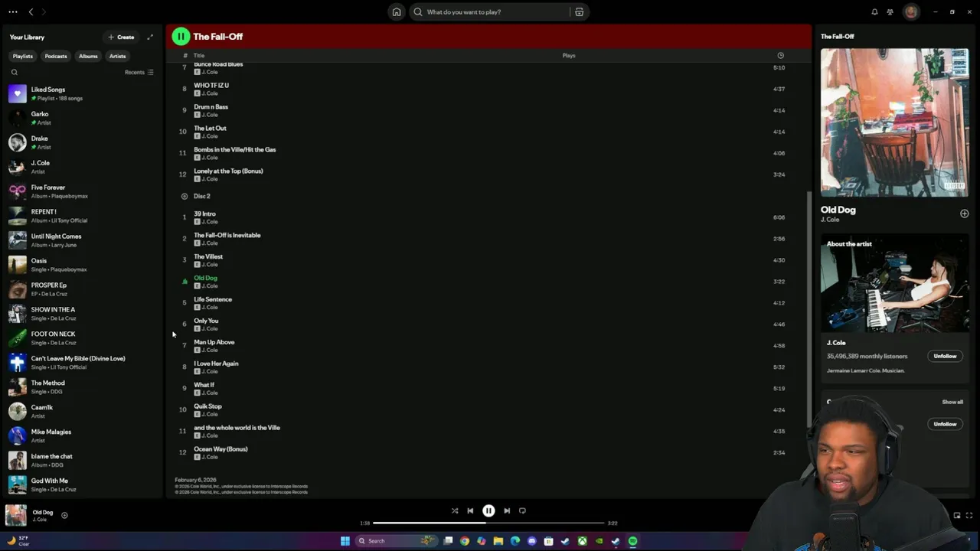Pause playback in the bottom player
Screen dimensions: 980x551
click(x=488, y=510)
